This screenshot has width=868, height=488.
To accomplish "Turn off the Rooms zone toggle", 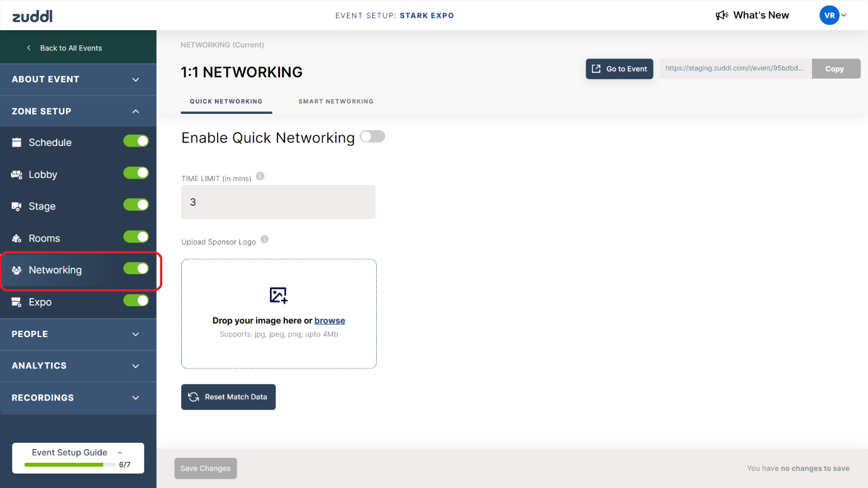I will point(136,236).
